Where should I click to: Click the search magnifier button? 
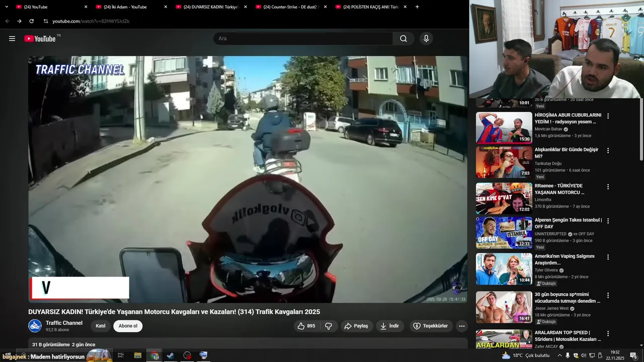404,39
